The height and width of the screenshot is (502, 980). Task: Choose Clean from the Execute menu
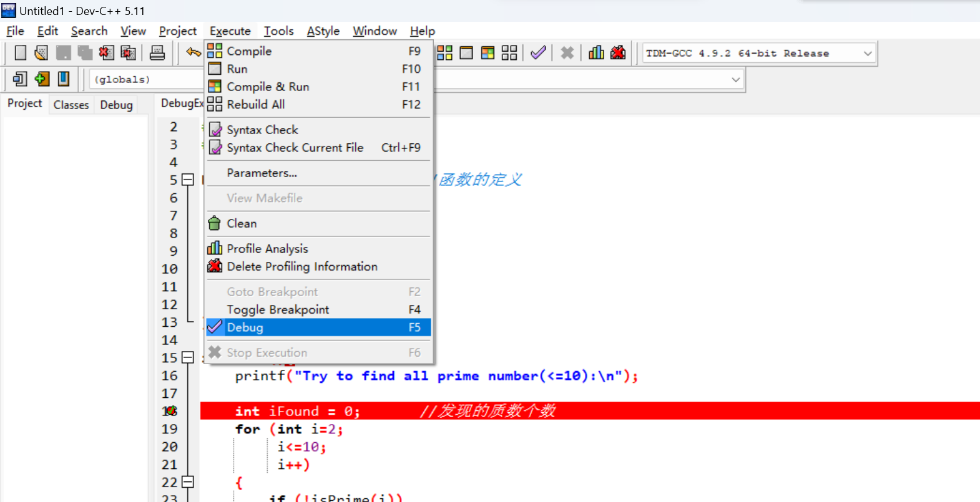[318, 223]
